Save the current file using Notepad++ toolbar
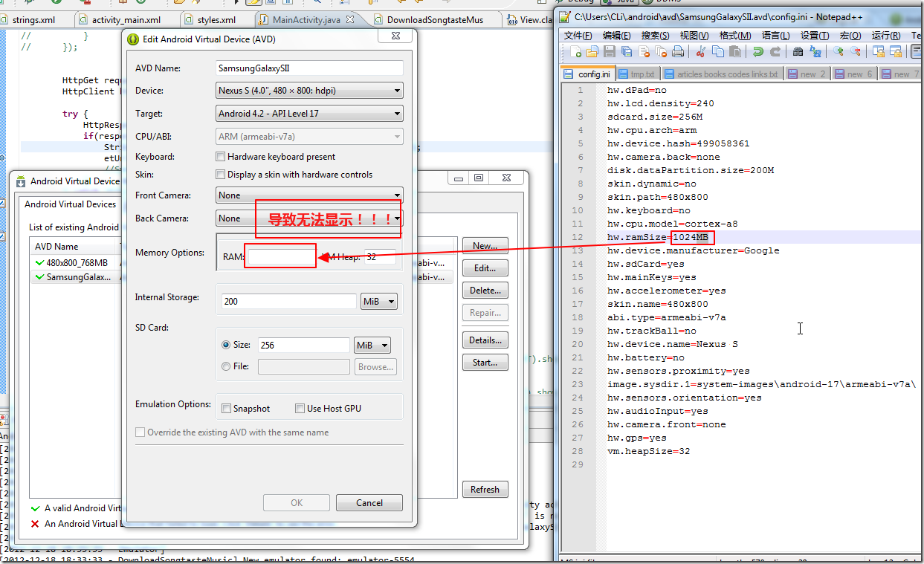Image resolution: width=924 pixels, height=564 pixels. pyautogui.click(x=610, y=51)
